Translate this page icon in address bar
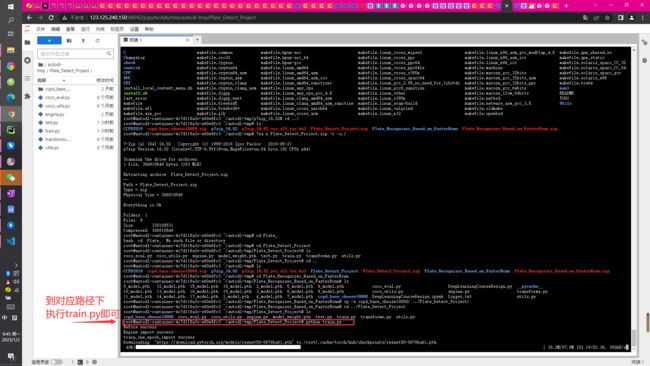Image resolution: width=650 pixels, height=366 pixels. click(x=585, y=18)
